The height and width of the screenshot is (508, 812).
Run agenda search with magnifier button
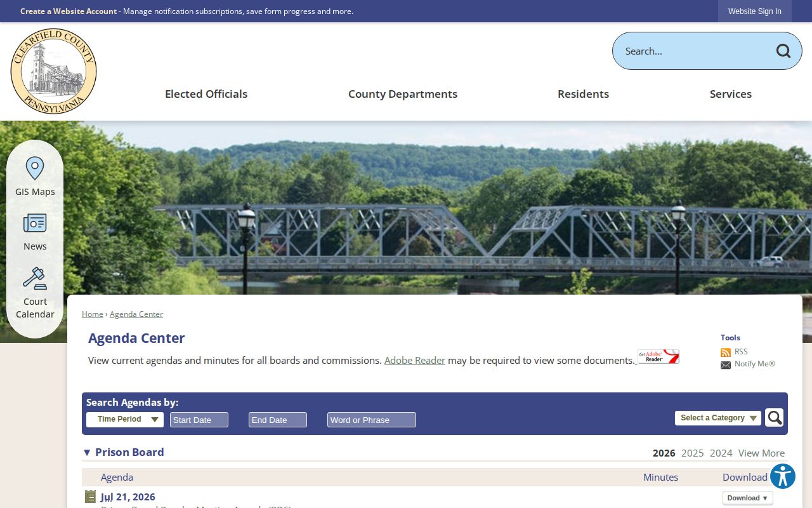tap(774, 417)
